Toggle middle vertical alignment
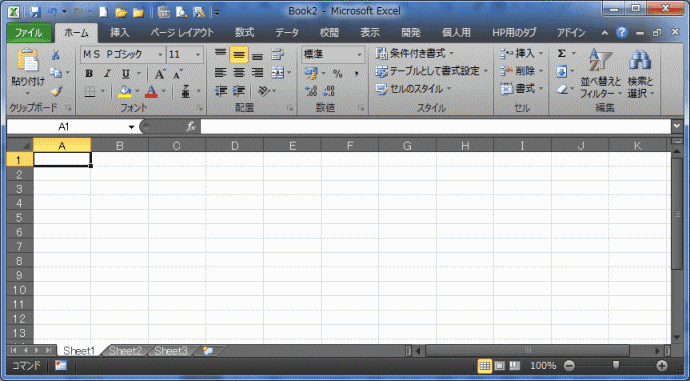This screenshot has height=381, width=690. pos(239,55)
